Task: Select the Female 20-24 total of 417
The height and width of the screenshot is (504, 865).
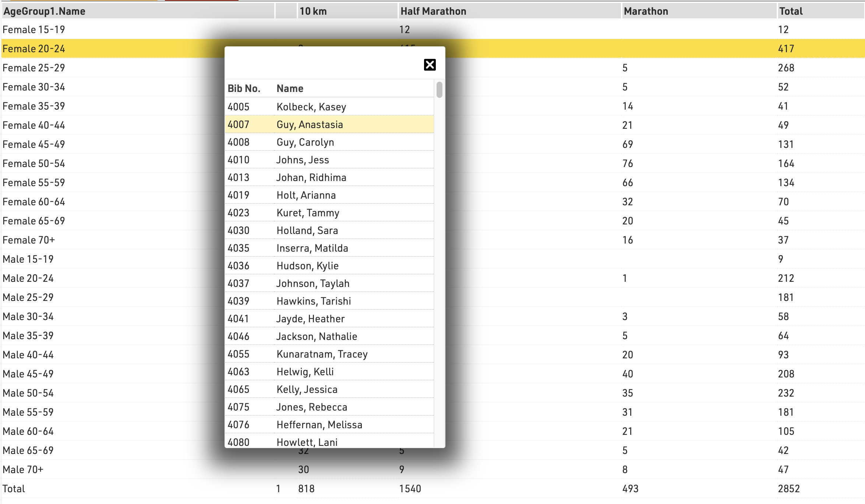Action: tap(786, 49)
